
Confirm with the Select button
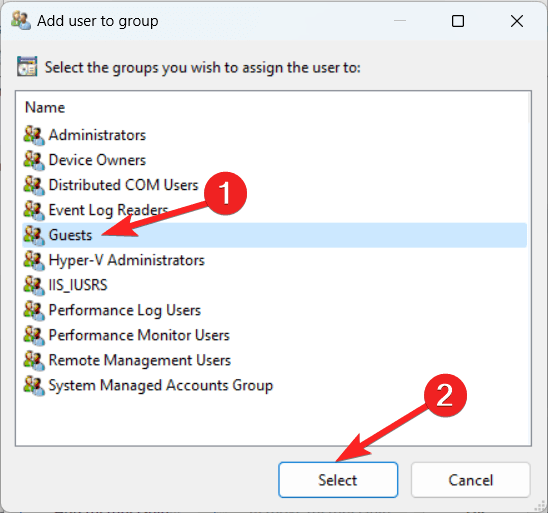pyautogui.click(x=338, y=480)
